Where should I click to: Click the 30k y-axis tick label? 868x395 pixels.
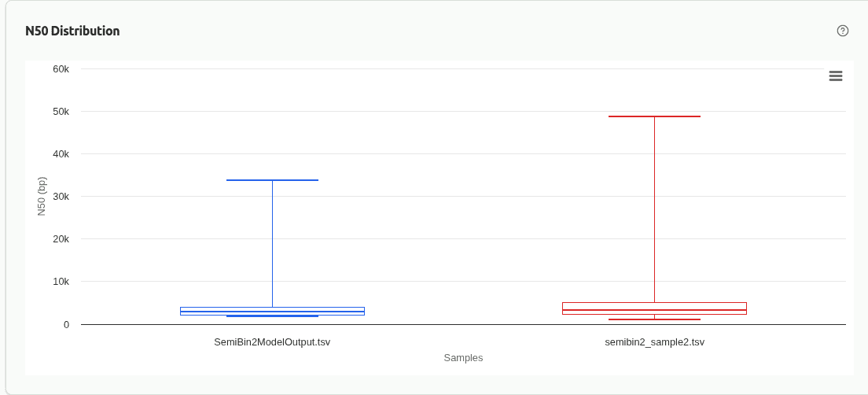(x=61, y=197)
